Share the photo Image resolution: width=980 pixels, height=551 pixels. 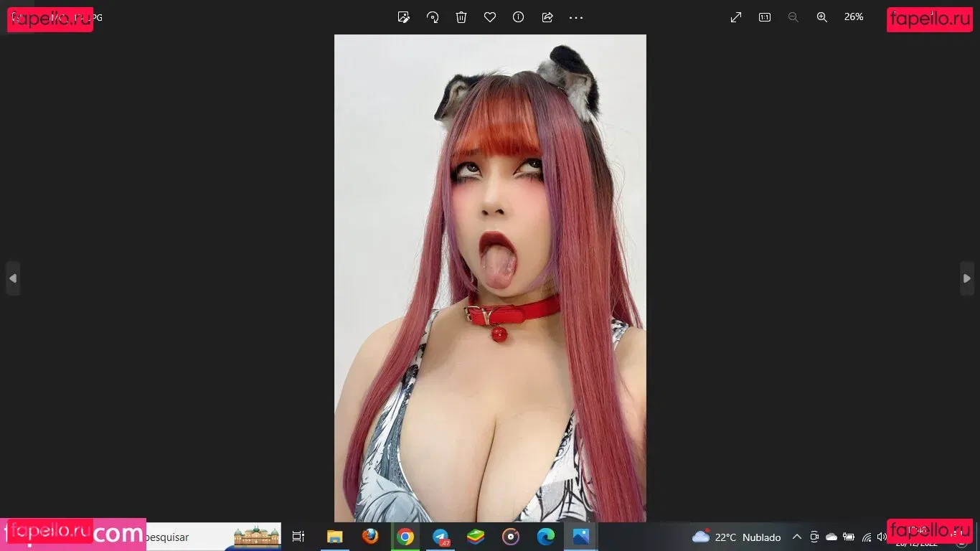coord(547,17)
